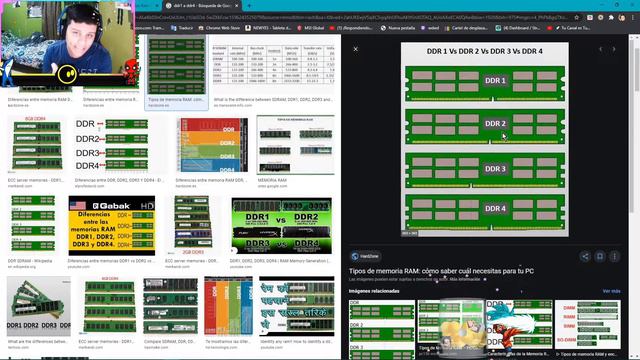Screen dimensions: 640x360
Task: Open a new browser tab
Action: 249,6
